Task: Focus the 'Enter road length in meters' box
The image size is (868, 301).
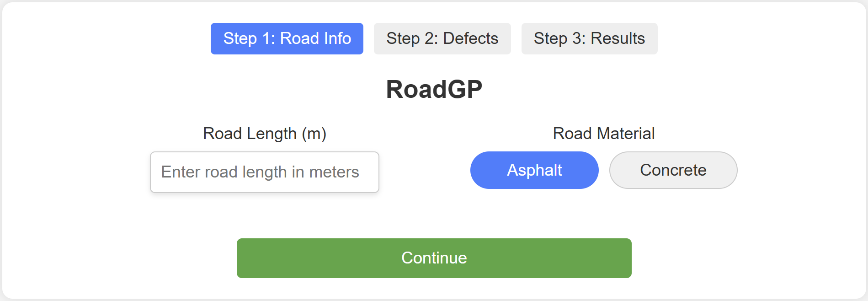Action: (264, 172)
